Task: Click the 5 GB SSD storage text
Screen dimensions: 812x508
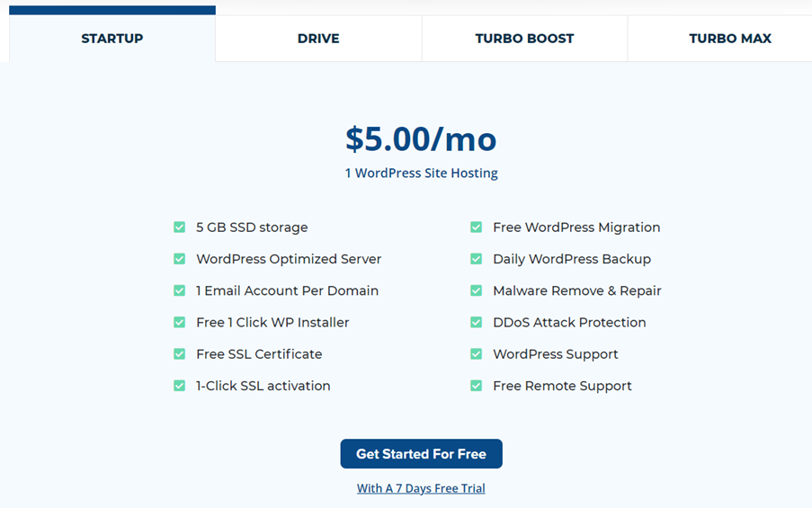Action: 252,227
